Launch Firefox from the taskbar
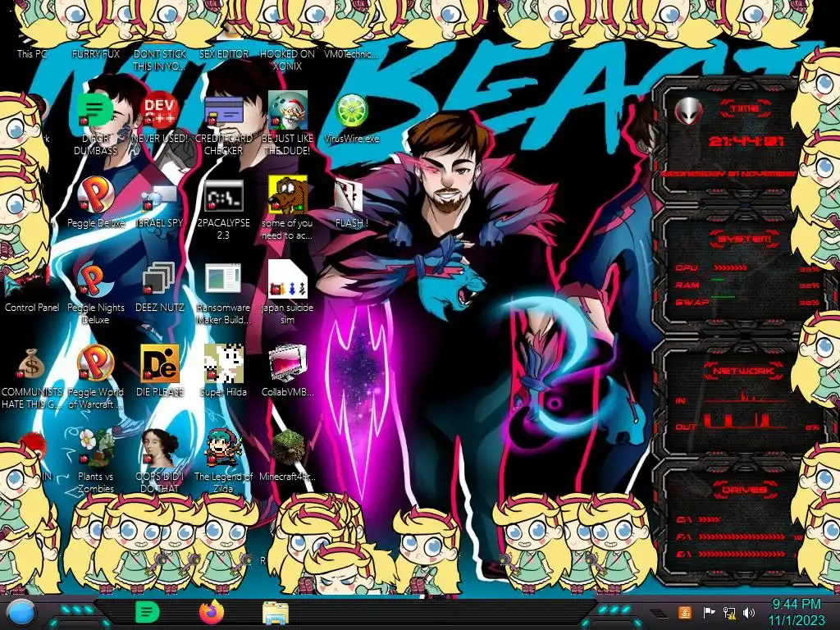 [x=212, y=612]
